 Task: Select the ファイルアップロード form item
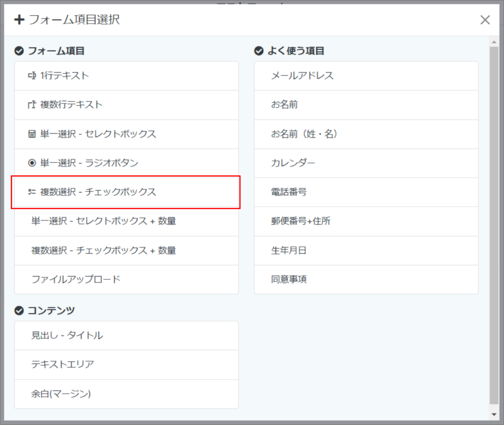click(126, 280)
